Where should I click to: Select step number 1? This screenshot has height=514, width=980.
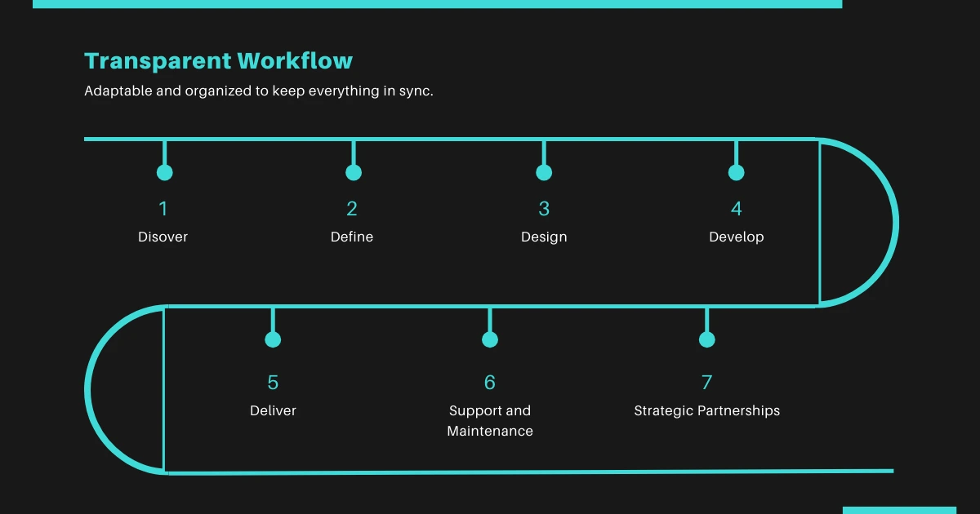[x=163, y=209]
